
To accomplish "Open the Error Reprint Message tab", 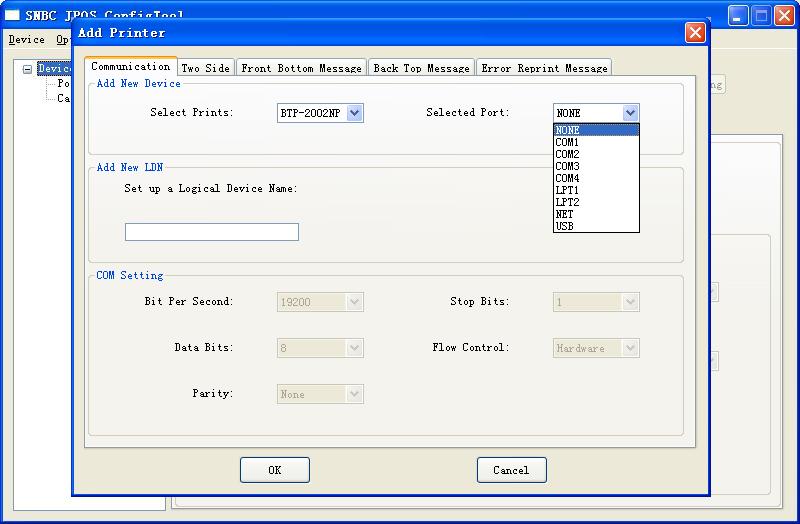I will 544,68.
